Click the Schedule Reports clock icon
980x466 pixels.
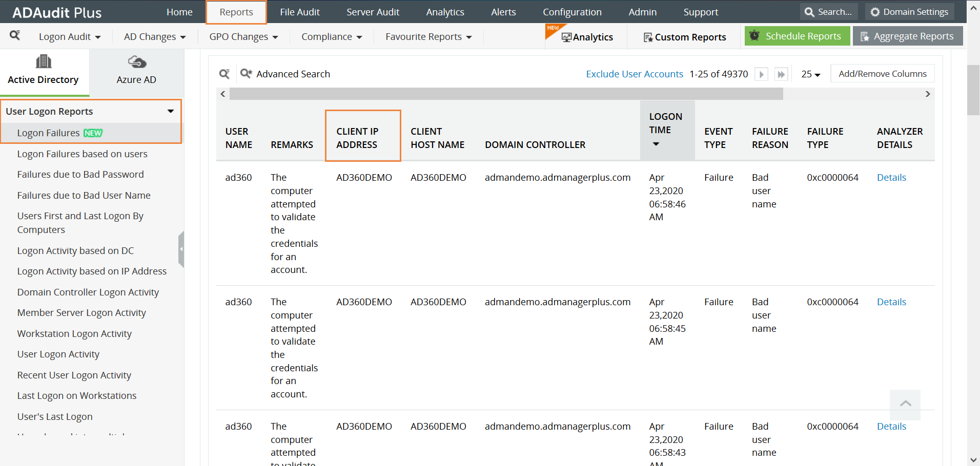754,36
